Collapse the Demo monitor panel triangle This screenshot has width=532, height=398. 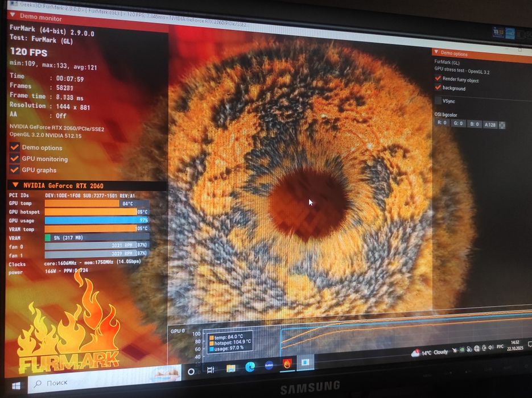tap(13, 15)
